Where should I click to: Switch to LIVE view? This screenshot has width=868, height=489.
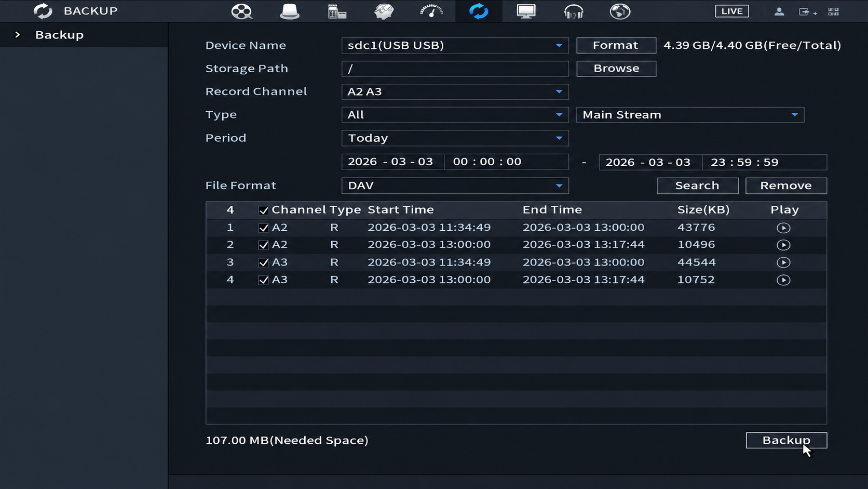731,11
